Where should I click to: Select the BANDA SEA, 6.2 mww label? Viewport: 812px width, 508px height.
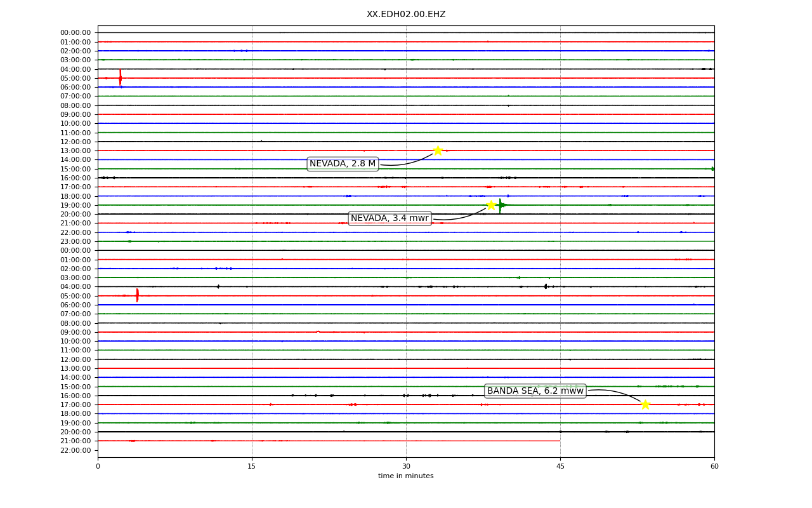[535, 391]
